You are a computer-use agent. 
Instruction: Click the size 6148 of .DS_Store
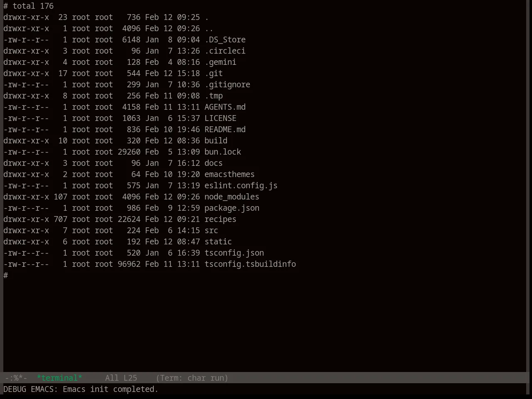coord(131,39)
